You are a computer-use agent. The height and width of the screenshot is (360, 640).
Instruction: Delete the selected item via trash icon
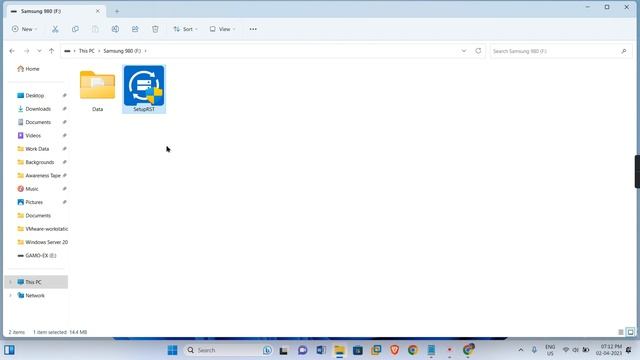tap(155, 29)
